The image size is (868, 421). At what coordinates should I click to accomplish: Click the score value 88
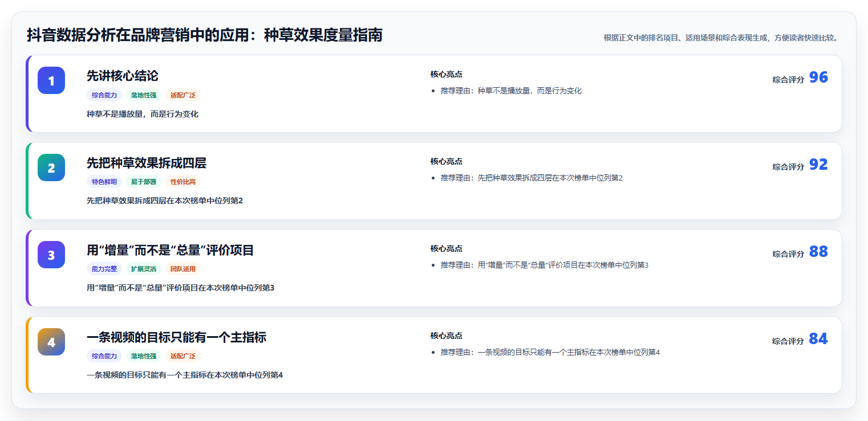(x=818, y=252)
